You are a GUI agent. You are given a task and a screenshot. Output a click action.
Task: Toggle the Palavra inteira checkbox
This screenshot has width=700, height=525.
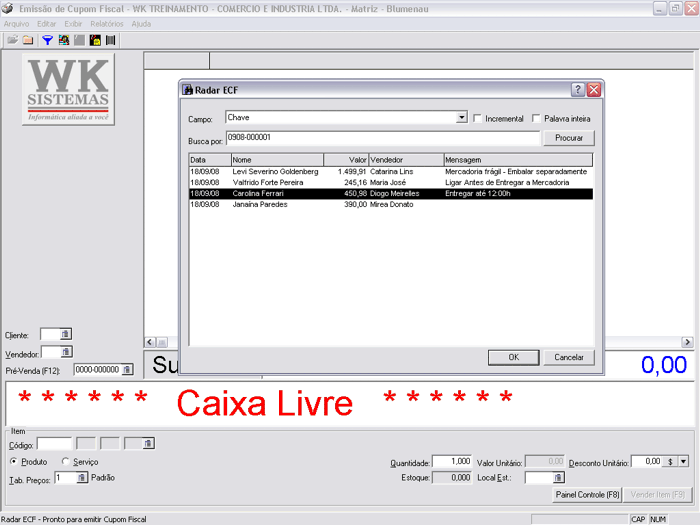(x=537, y=118)
